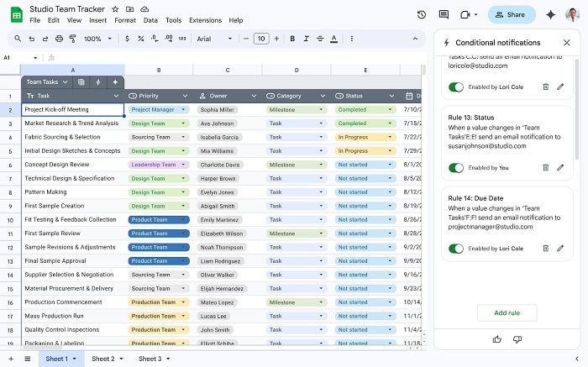Open version history clock icon
The height and width of the screenshot is (367, 588).
(421, 14)
